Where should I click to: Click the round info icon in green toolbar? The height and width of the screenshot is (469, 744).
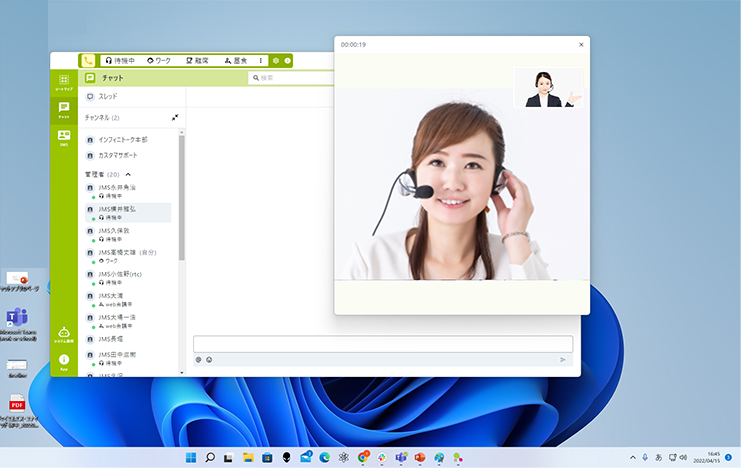tap(288, 61)
